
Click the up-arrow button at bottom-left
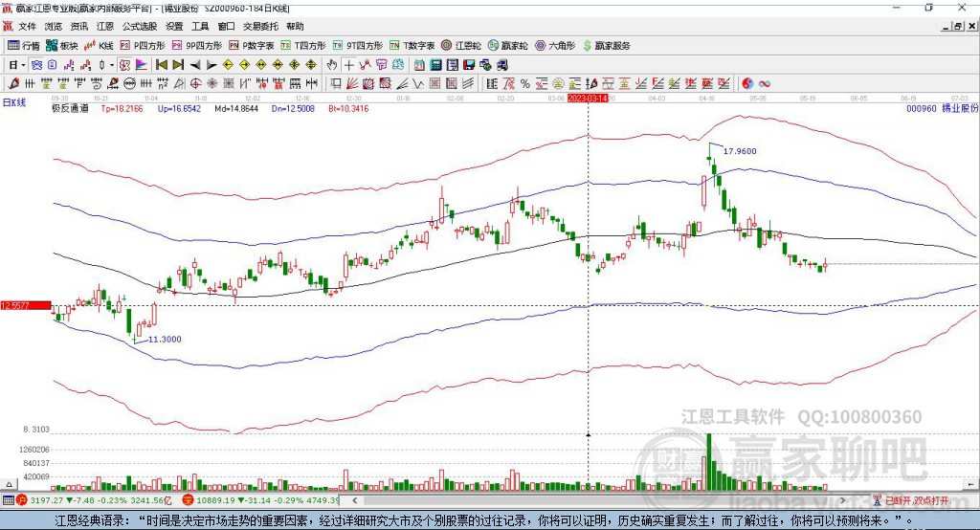pos(9,484)
